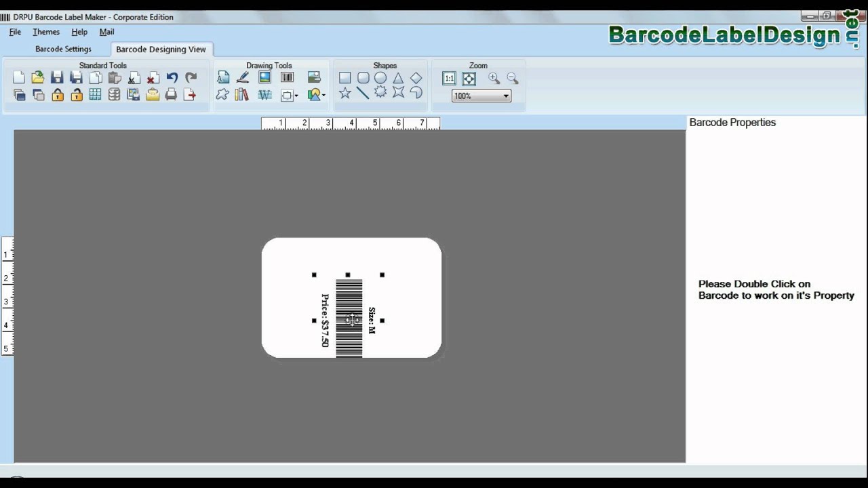
Task: Open the Mail menu
Action: coord(106,32)
